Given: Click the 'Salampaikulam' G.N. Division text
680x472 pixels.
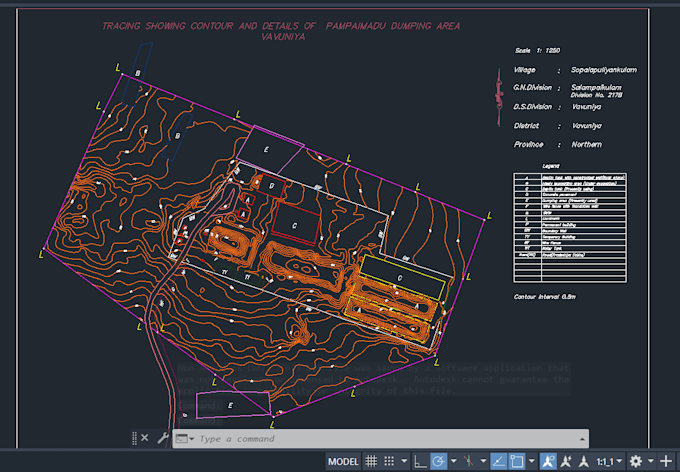Looking at the screenshot, I should [596, 87].
